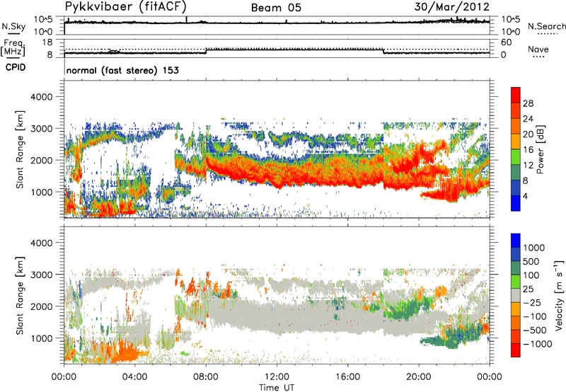Select text normal (fast stereo) 153
The image size is (566, 392).
122,70
